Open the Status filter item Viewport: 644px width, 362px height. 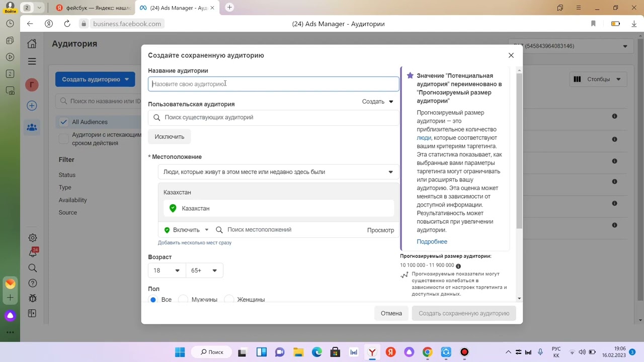[67, 175]
